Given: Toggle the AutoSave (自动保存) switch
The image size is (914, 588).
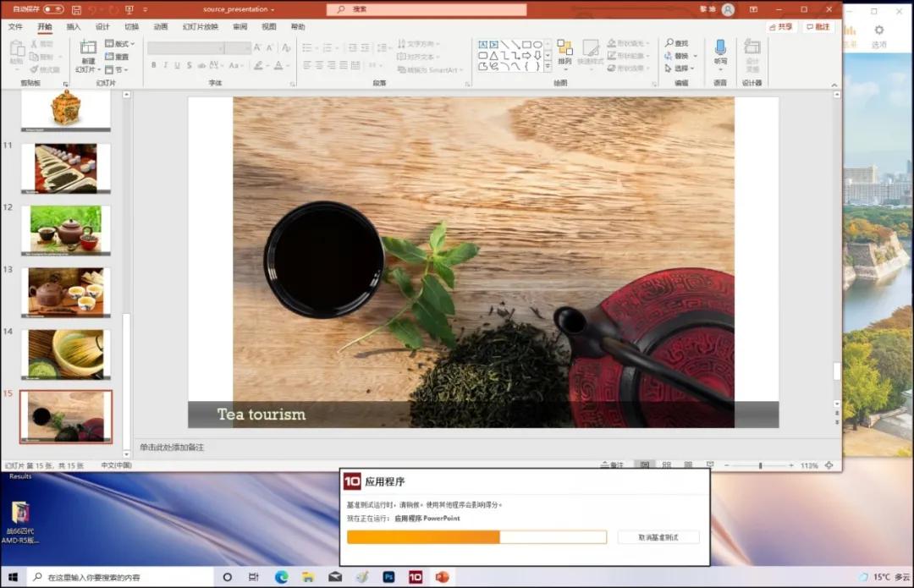Looking at the screenshot, I should coord(52,9).
